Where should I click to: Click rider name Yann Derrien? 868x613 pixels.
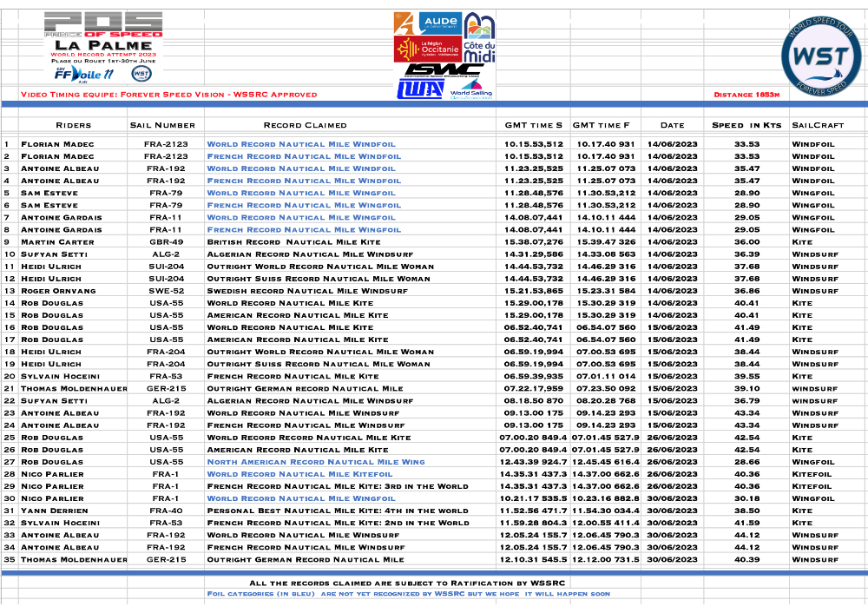pyautogui.click(x=54, y=511)
